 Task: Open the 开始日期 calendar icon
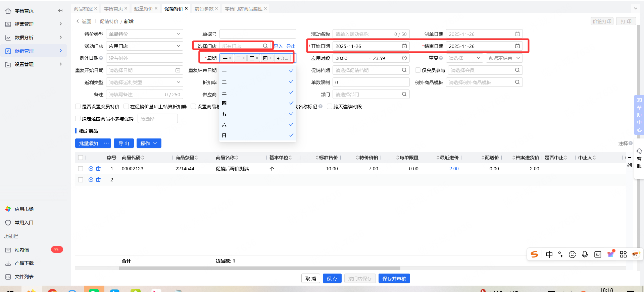(x=404, y=46)
